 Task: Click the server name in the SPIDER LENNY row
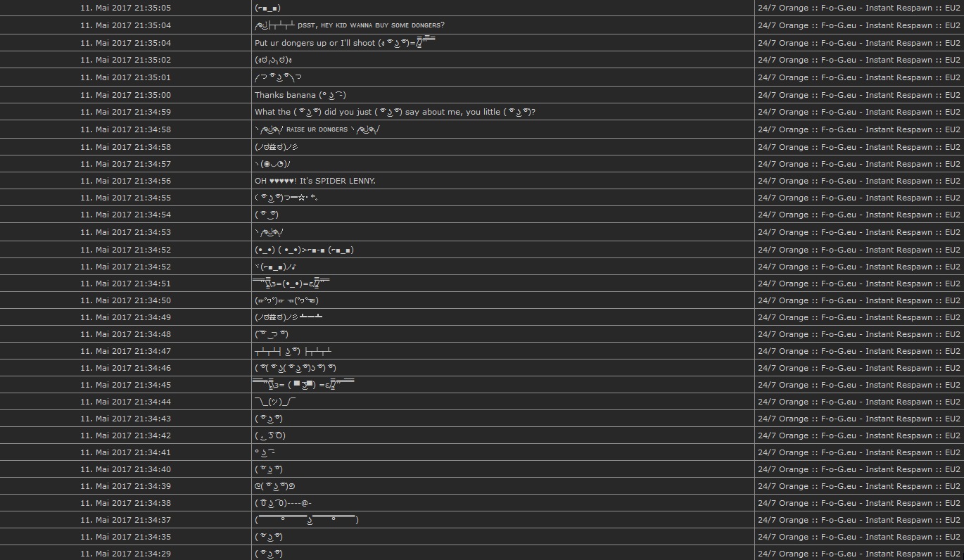[858, 181]
